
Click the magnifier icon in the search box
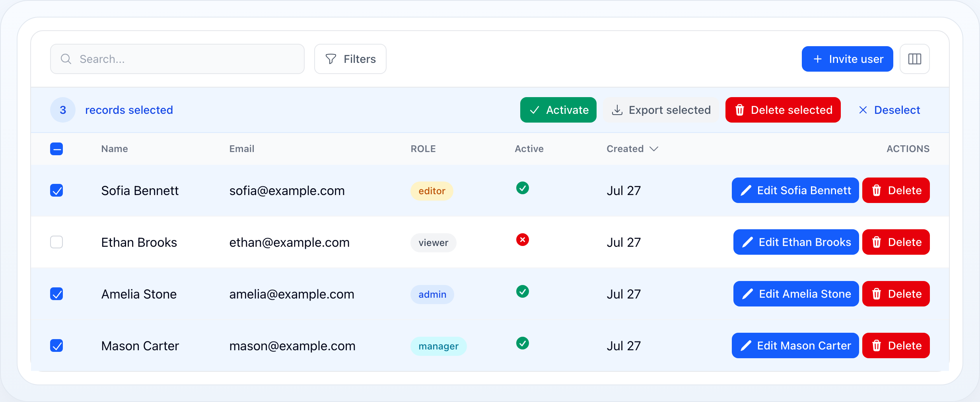(66, 59)
